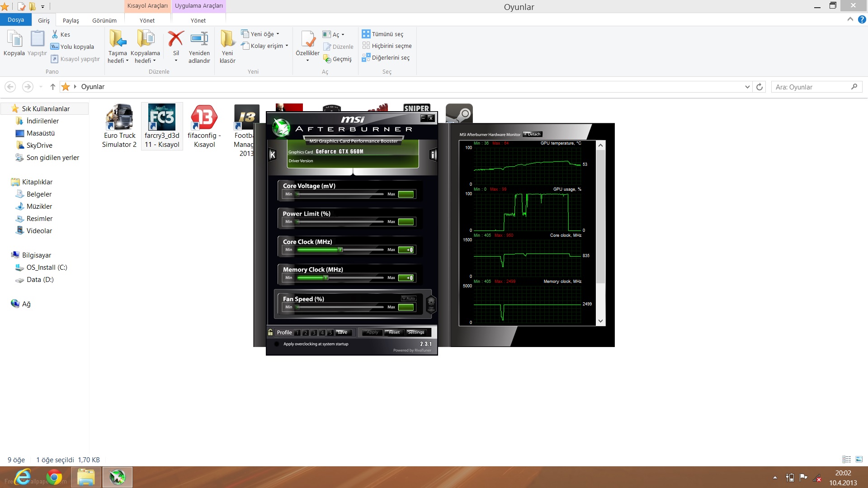Collapse the Explorer ribbon
The width and height of the screenshot is (868, 488).
(850, 19)
